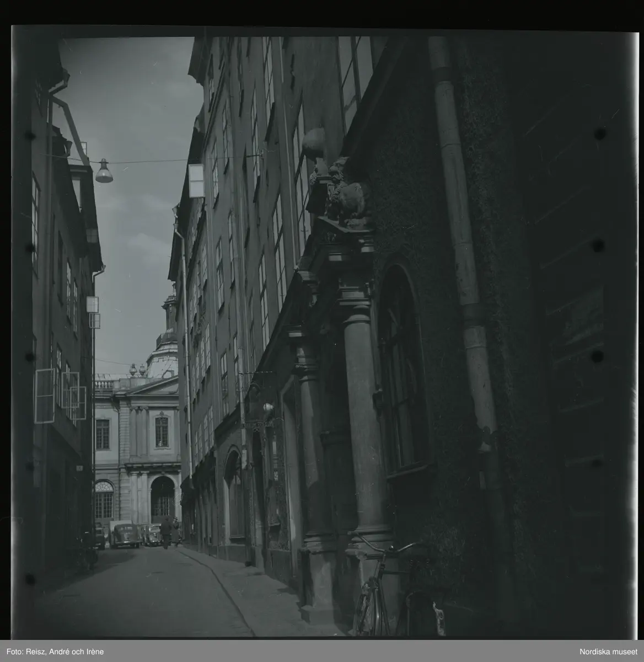Click the wall lantern near the doorway

pyautogui.click(x=267, y=409)
